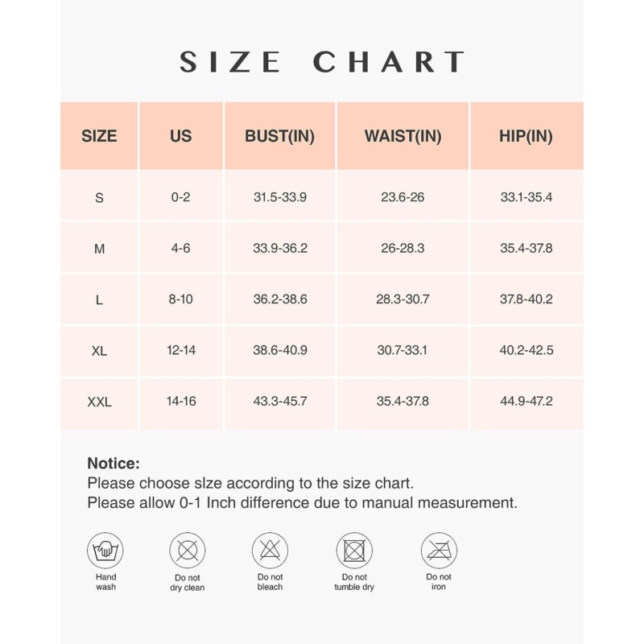Viewport: 644px width, 644px height.
Task: Click the HIP(IN) column header
Action: (526, 136)
